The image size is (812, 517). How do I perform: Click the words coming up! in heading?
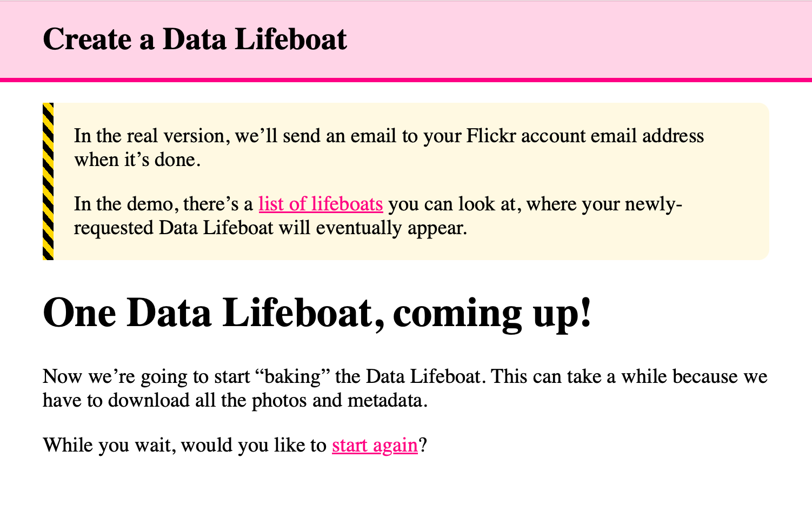pos(492,313)
